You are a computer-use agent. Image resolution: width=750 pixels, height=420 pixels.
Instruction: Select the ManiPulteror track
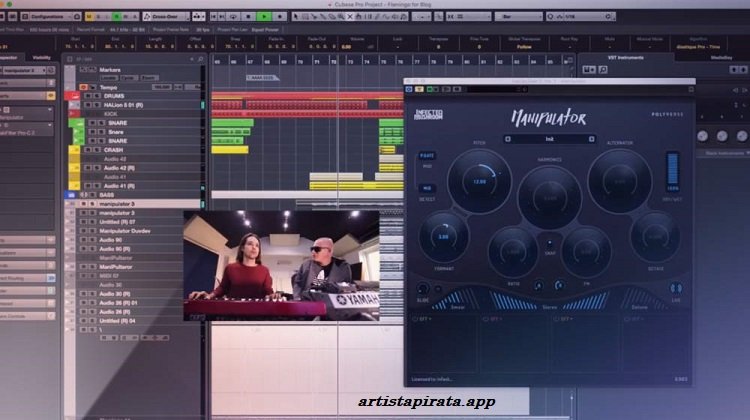[124, 267]
